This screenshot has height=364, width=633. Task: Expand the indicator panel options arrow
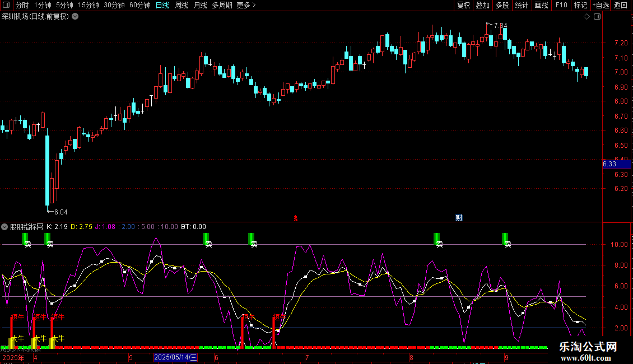tap(5, 227)
